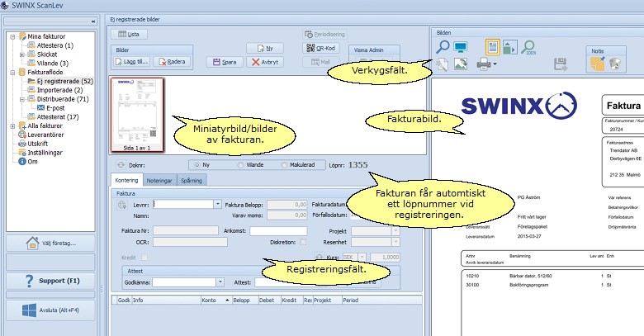Open Leverantörer in the sidebar tree

coord(45,135)
